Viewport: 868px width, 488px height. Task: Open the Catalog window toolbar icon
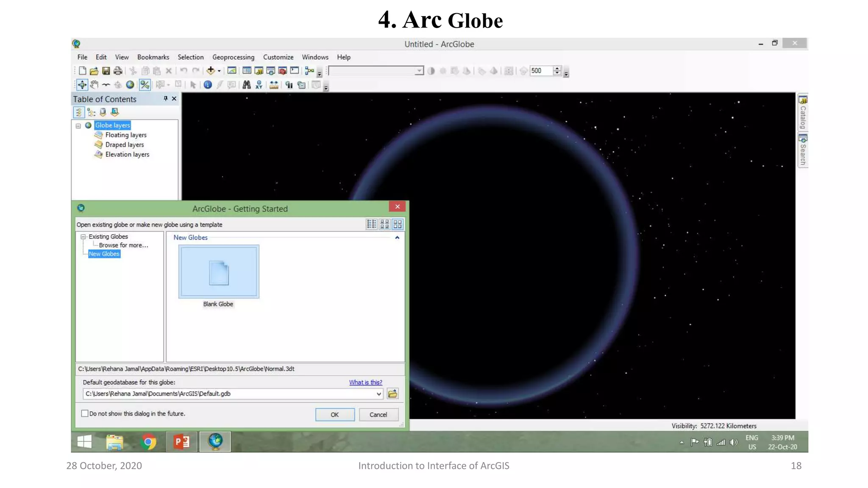tap(259, 71)
